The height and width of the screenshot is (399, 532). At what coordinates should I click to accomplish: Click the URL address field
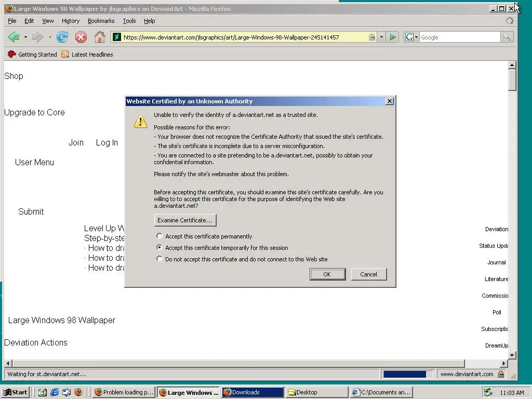[x=244, y=37]
